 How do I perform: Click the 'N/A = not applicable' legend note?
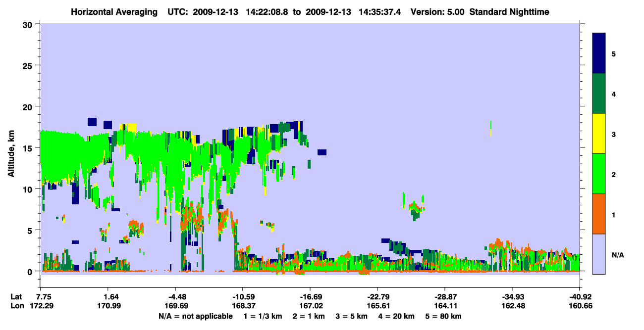(195, 316)
